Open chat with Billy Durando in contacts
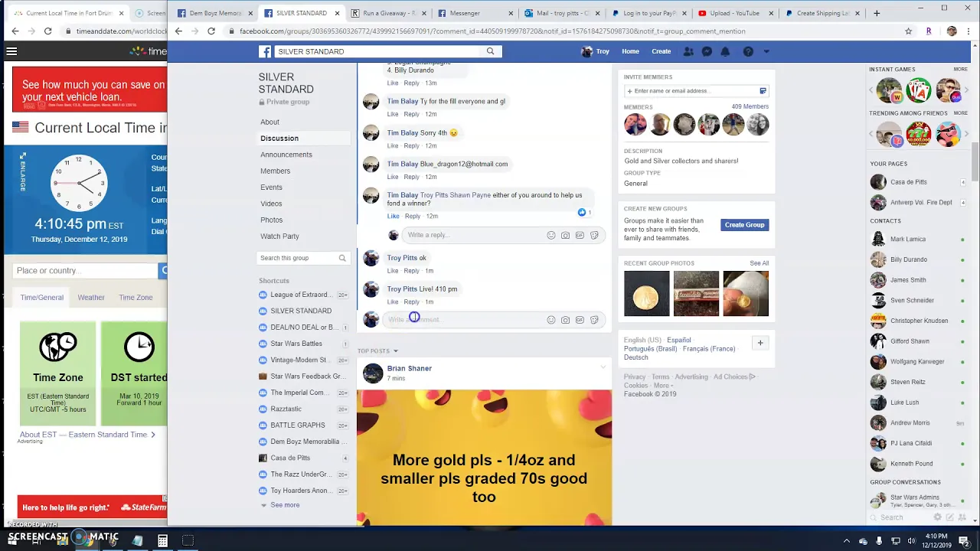Viewport: 980px width, 551px height. (908, 259)
